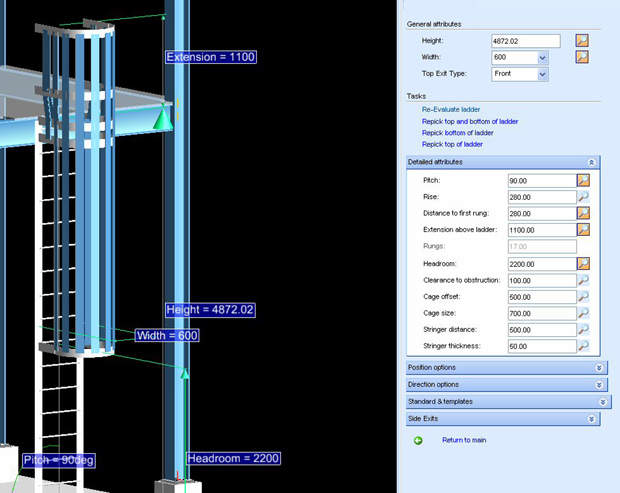
Task: Click the magnifier icon next to Rise
Action: 583,197
